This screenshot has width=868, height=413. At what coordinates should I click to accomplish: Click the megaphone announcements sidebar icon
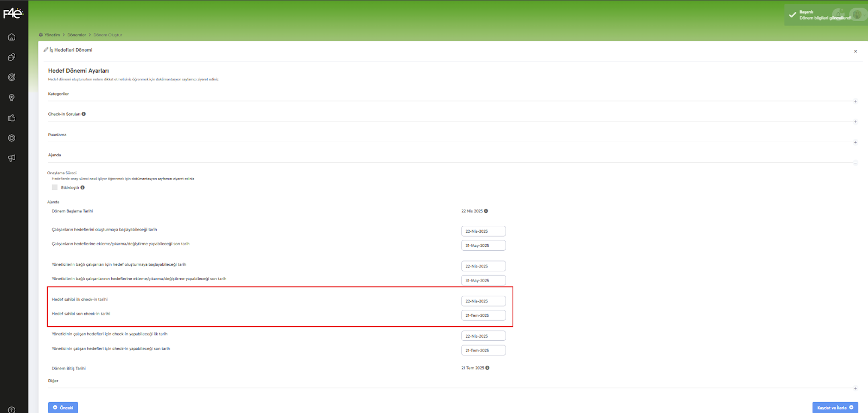click(11, 158)
